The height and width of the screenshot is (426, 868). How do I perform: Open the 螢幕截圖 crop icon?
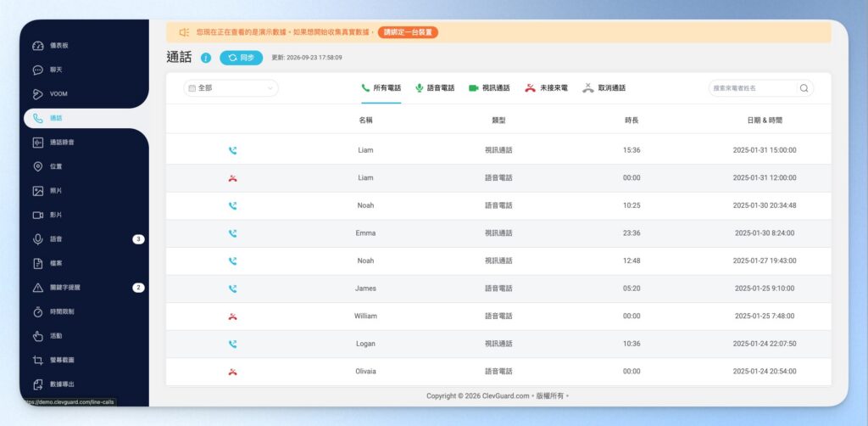coord(37,360)
